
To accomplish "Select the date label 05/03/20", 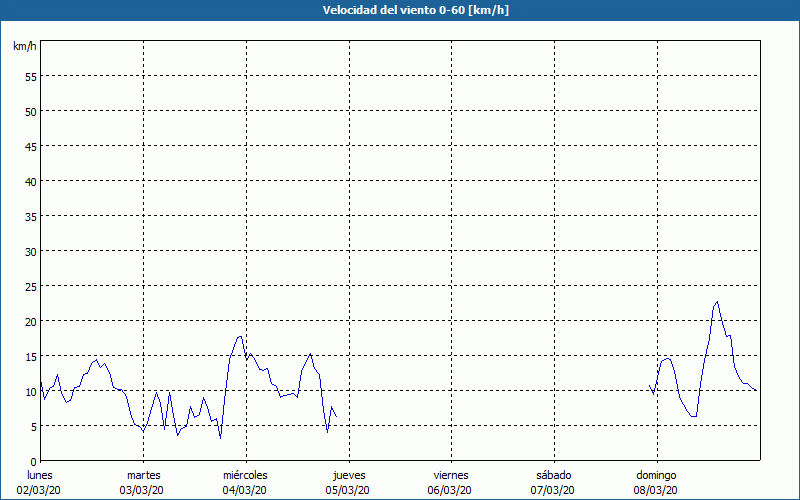I will tap(347, 490).
